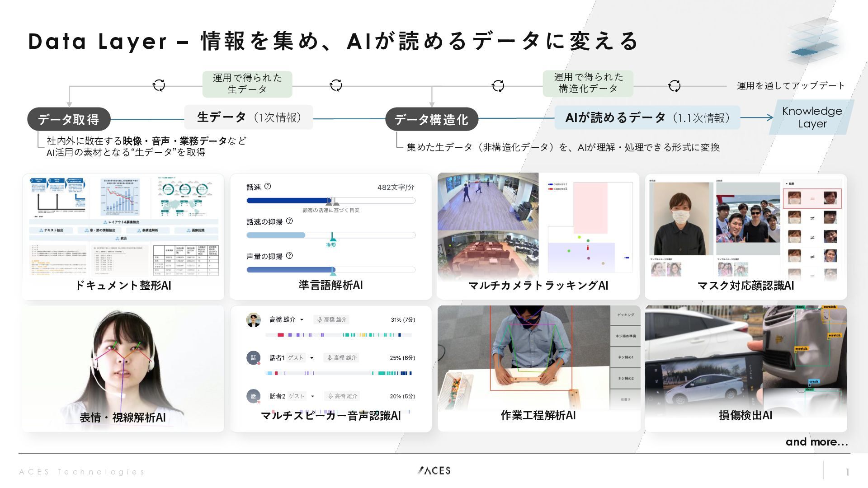Click the help icon beside 話速の抑揚
The image size is (868, 488).
point(290,221)
